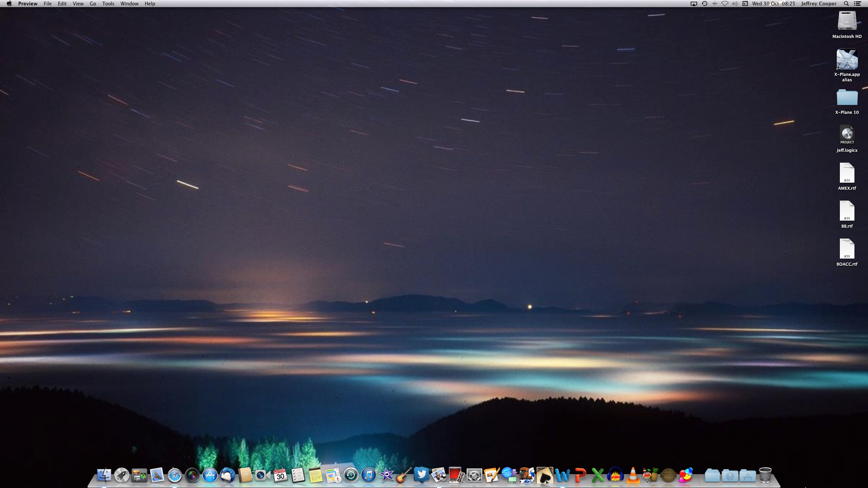Open the Help menu
Image resolution: width=868 pixels, height=488 pixels.
150,4
